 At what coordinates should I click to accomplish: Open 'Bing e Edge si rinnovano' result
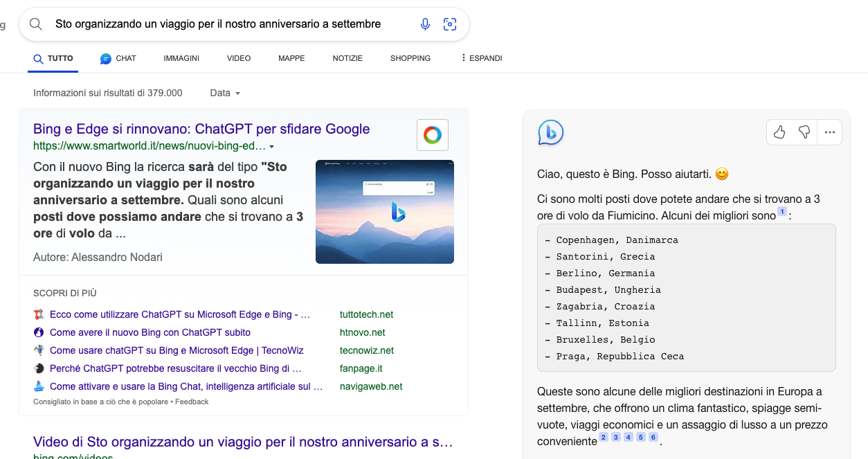tap(201, 129)
